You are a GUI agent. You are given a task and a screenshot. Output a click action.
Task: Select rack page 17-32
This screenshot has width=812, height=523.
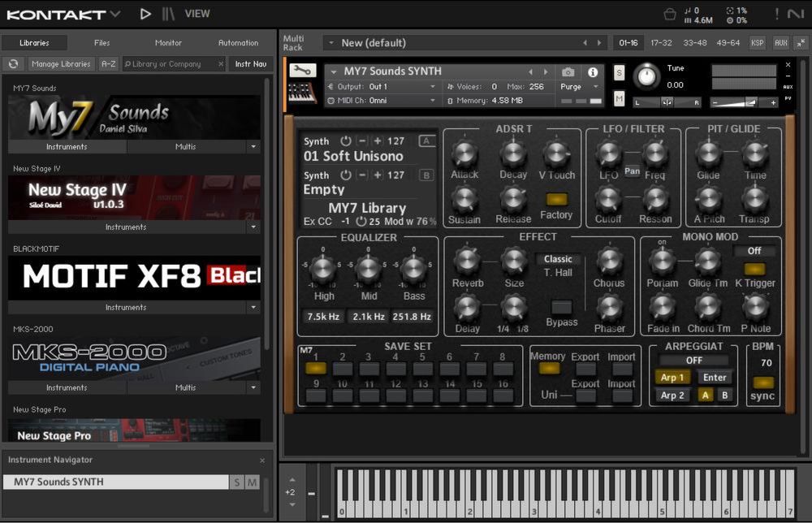click(661, 43)
